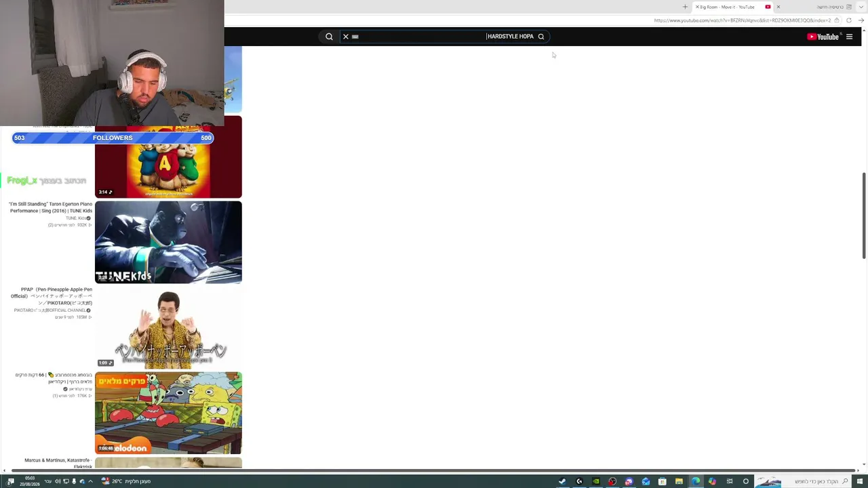Open the Hebrew-titled SpongeBob 66-minute video link
The image size is (868, 488).
pyautogui.click(x=54, y=378)
